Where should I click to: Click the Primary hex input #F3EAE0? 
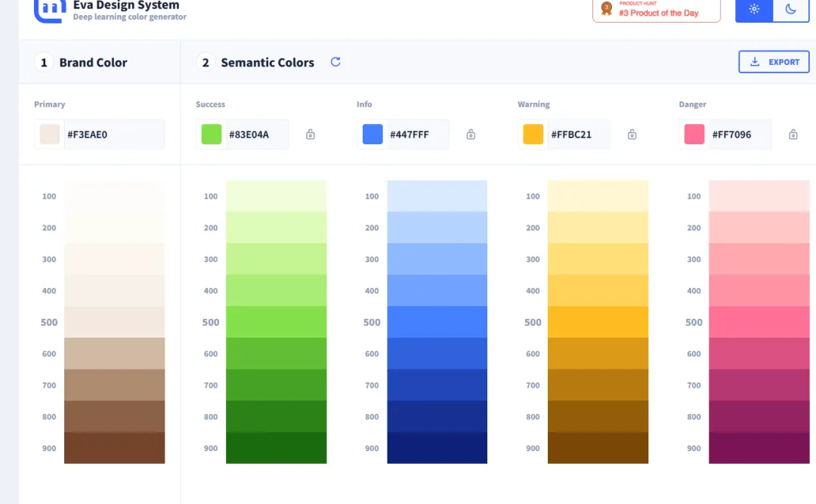coord(113,135)
